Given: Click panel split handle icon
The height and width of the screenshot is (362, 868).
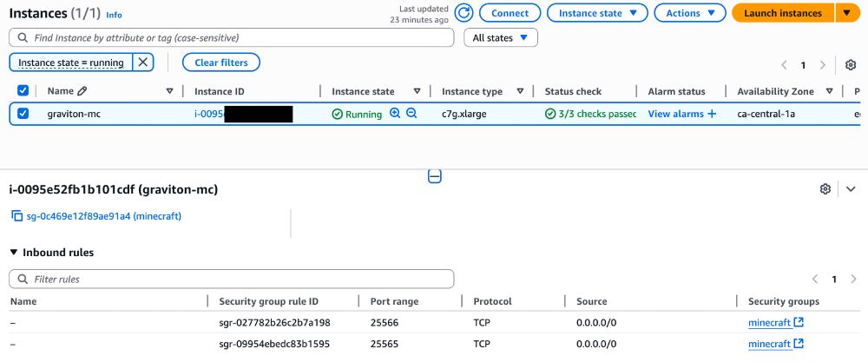Looking at the screenshot, I should (435, 176).
